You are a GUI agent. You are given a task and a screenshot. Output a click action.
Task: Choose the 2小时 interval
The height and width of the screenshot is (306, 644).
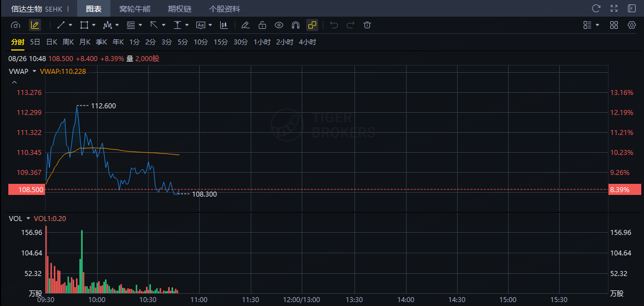coord(285,42)
